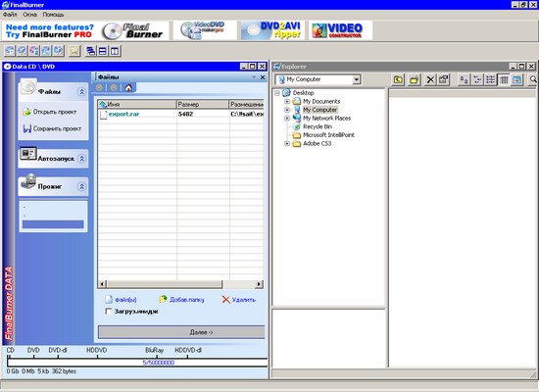539x392 pixels.
Task: Click the Прожиг burner icon
Action: pyautogui.click(x=28, y=182)
